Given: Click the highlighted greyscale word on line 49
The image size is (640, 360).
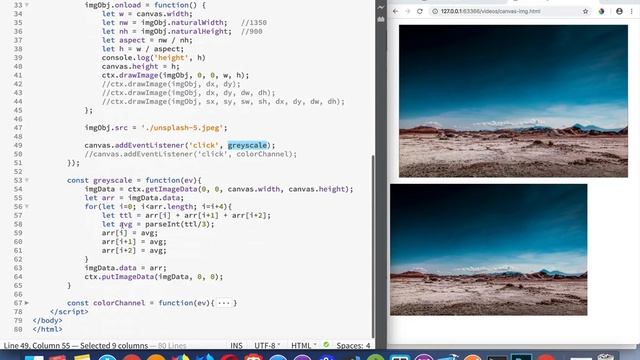Looking at the screenshot, I should coord(247,145).
